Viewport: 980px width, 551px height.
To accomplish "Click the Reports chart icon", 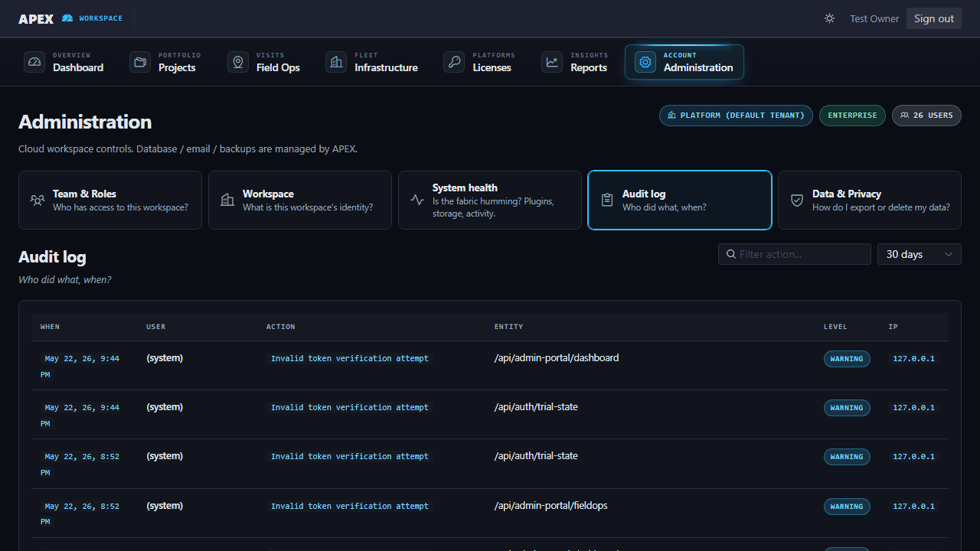I will point(552,62).
